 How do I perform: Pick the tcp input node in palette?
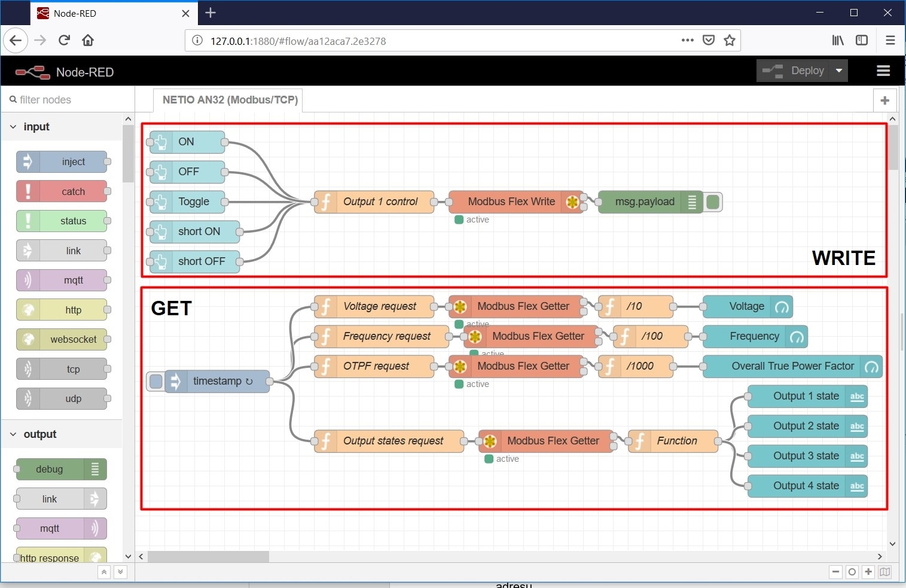(62, 369)
